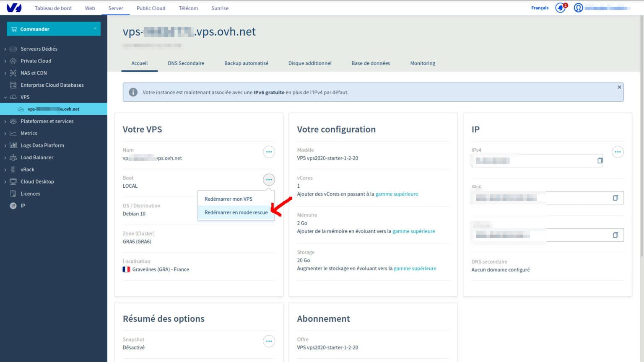Open the gamme supérieure link for Storage

pos(415,268)
